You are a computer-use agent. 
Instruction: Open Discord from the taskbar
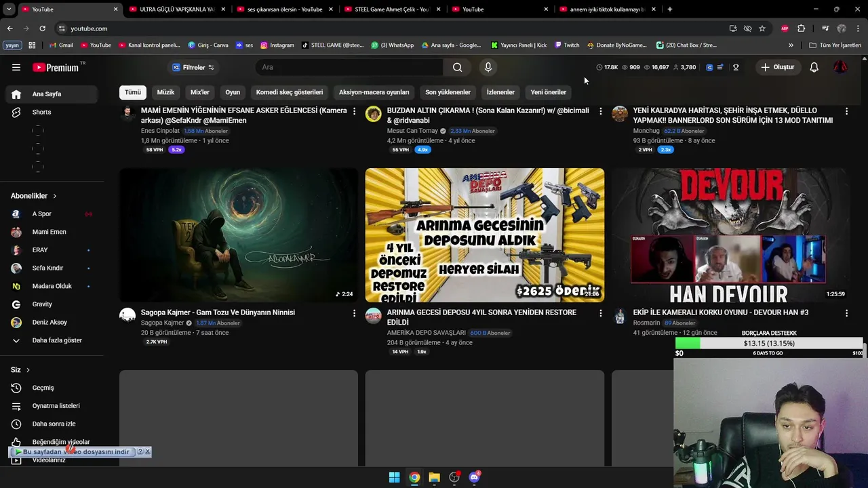[x=474, y=477]
